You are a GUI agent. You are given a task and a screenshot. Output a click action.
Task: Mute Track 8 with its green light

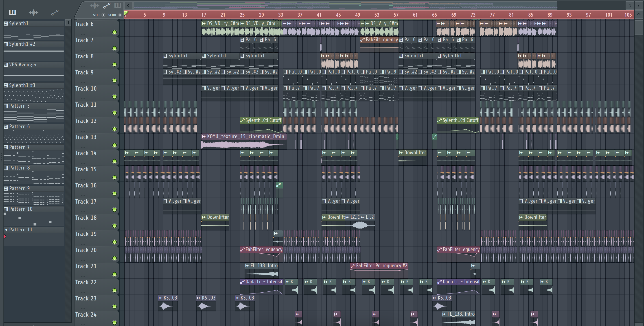(114, 64)
